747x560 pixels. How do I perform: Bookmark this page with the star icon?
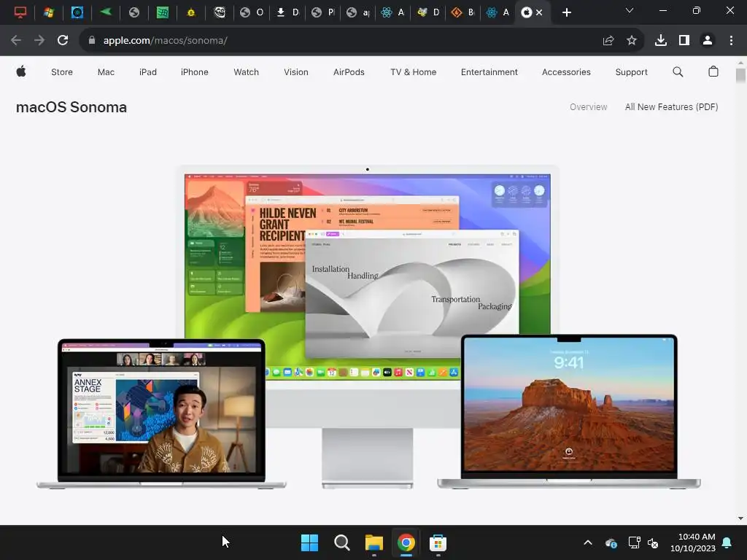[631, 41]
